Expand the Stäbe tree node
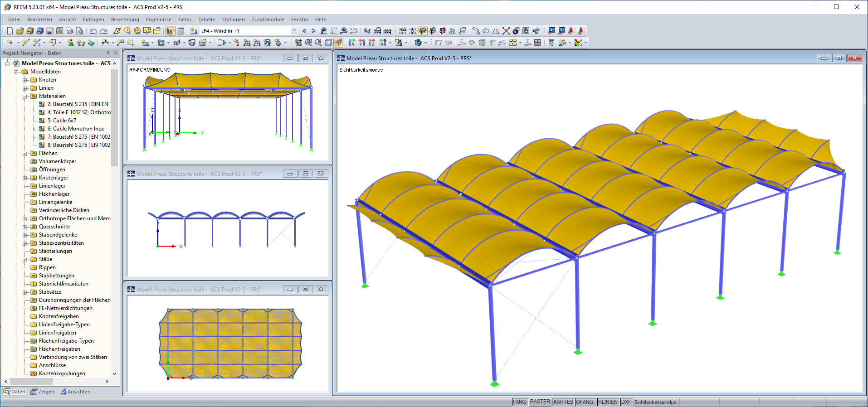Screen dimensions: 868x407 click(x=25, y=259)
